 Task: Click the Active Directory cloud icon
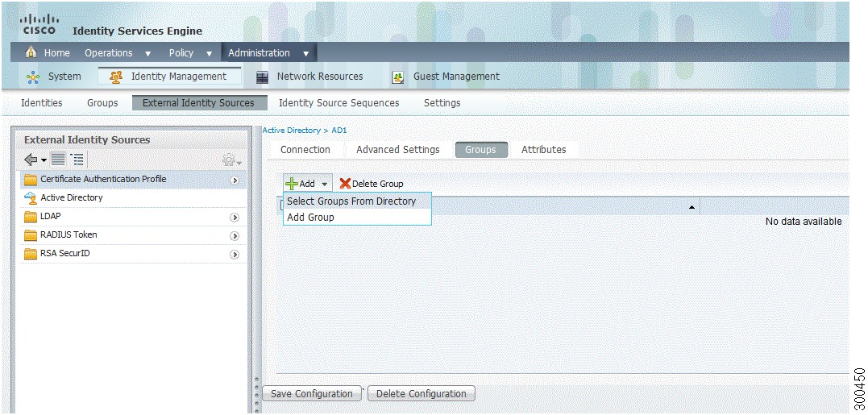31,197
